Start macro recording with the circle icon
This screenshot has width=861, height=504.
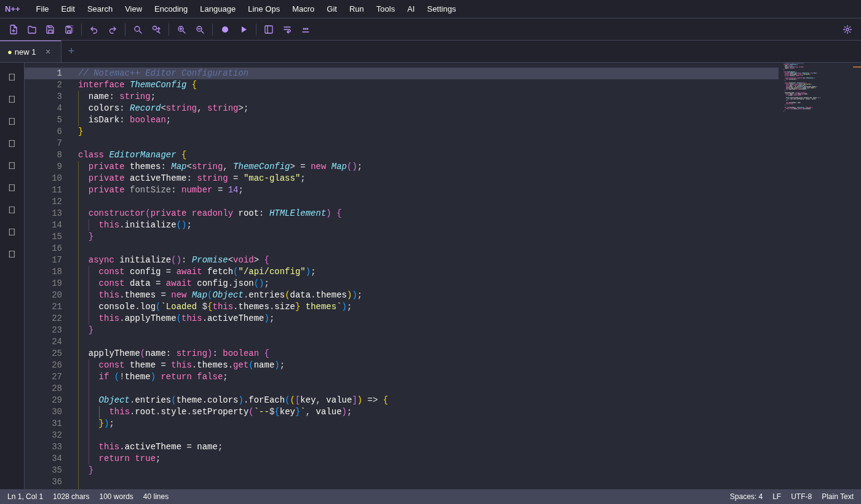[225, 30]
